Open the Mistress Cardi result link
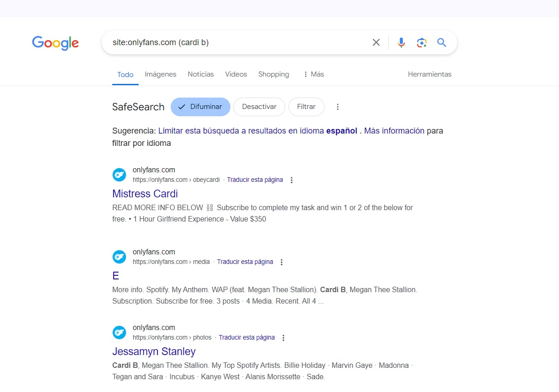559x392 pixels. tap(145, 194)
